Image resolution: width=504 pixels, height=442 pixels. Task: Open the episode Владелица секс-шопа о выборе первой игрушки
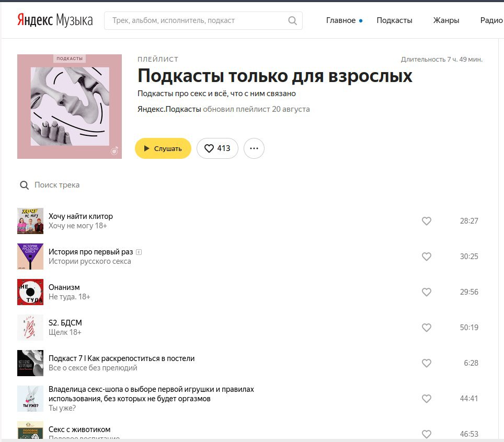[x=151, y=394]
